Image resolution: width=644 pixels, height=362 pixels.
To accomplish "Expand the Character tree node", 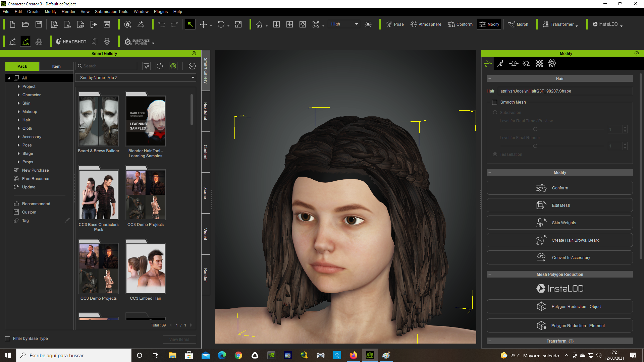I will click(18, 95).
